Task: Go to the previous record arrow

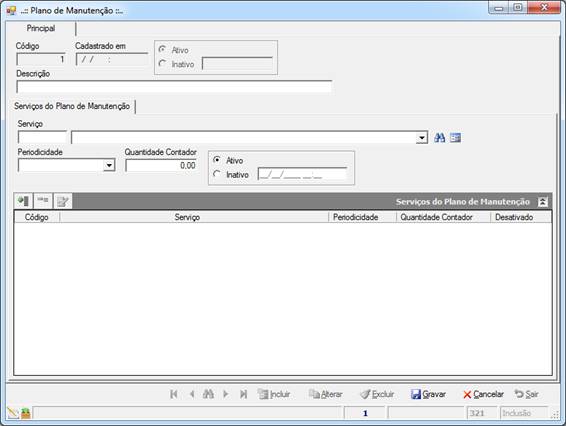Action: coord(192,394)
